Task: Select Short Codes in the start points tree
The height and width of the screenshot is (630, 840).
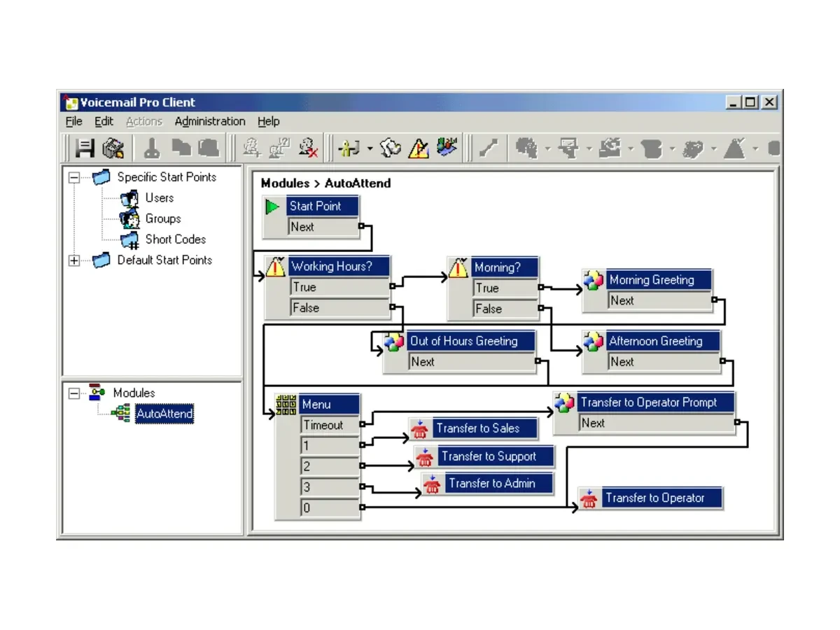Action: tap(175, 239)
